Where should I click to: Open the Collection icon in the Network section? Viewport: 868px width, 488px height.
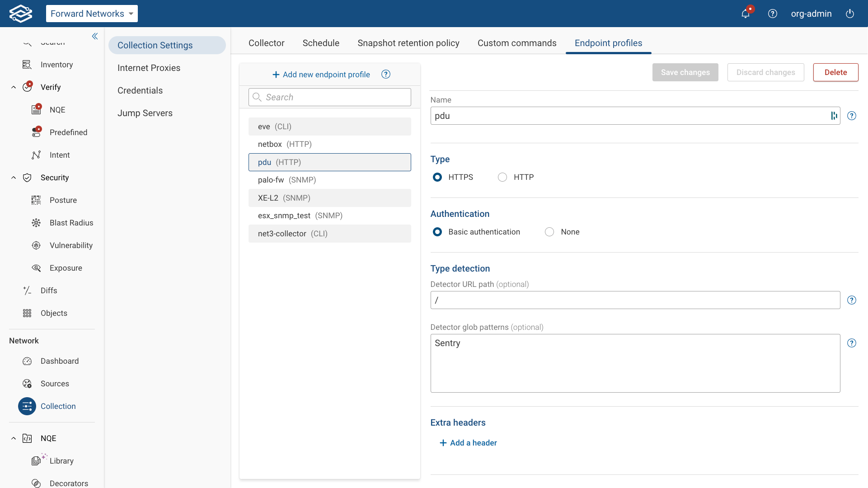tap(27, 406)
